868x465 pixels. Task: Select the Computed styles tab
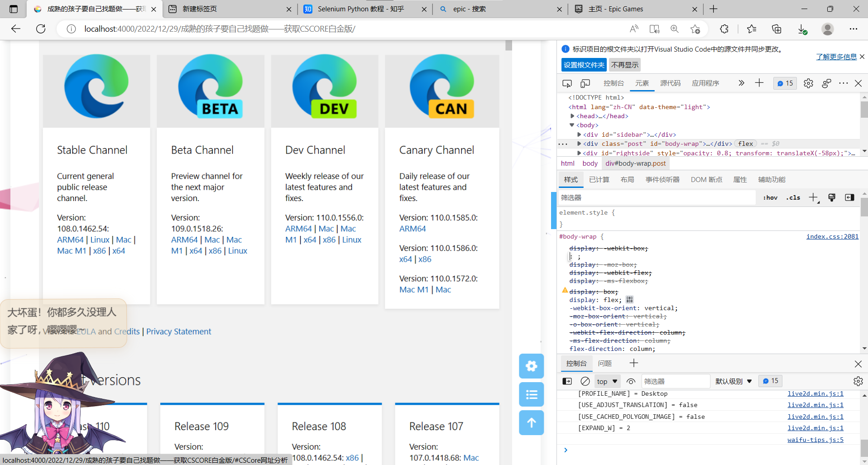[x=599, y=180]
